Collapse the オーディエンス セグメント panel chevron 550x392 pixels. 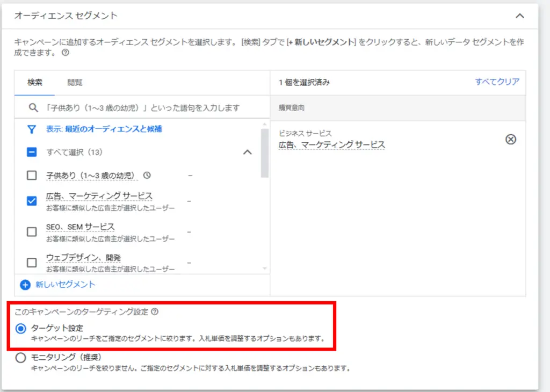click(x=519, y=17)
